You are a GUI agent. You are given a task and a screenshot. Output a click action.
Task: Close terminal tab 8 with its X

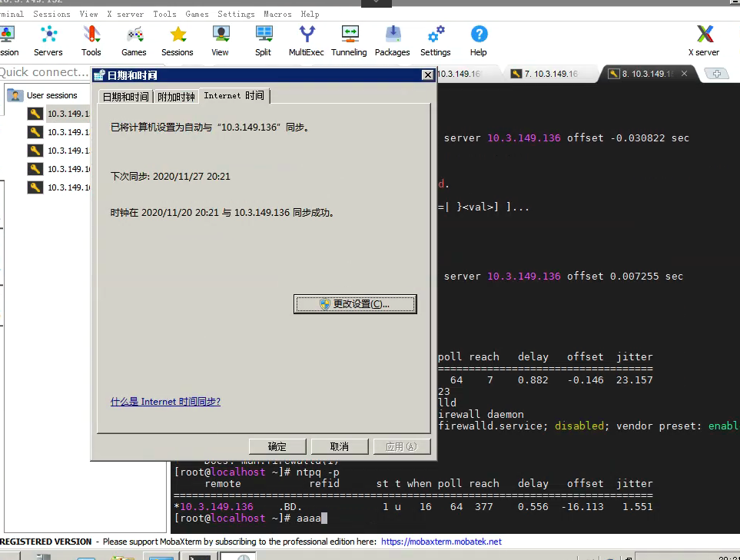[685, 74]
